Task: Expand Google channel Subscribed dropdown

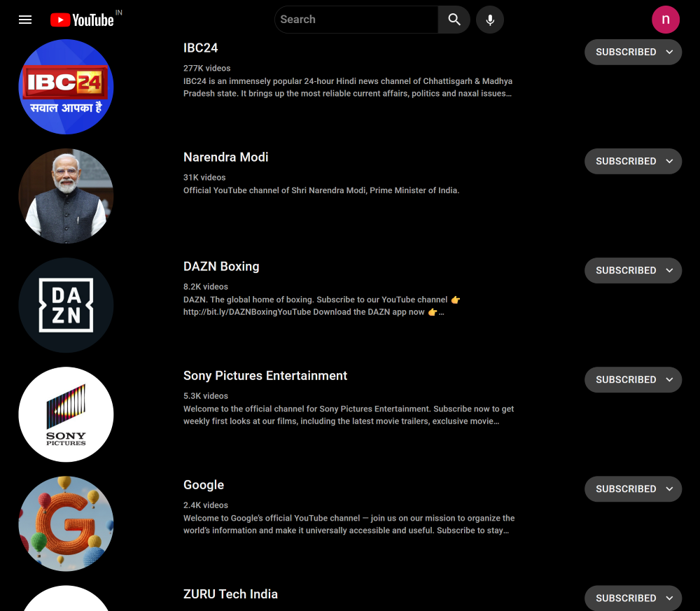Action: coord(633,489)
